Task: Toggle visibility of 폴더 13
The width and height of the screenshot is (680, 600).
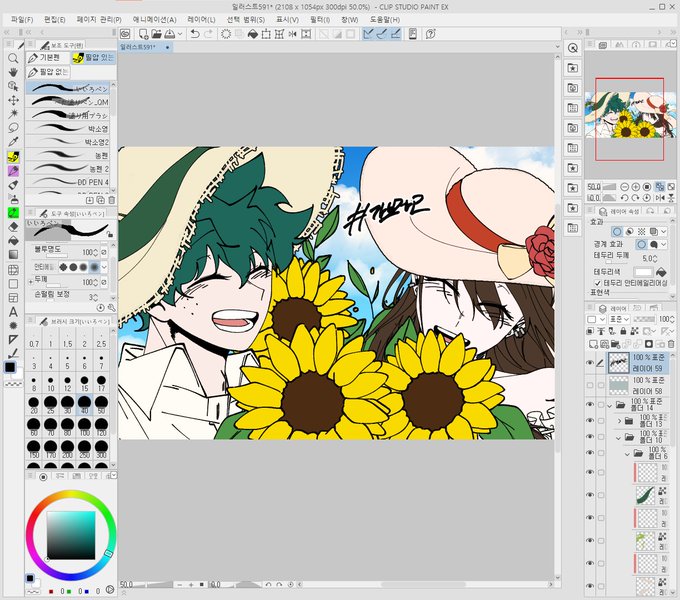Action: pos(590,421)
